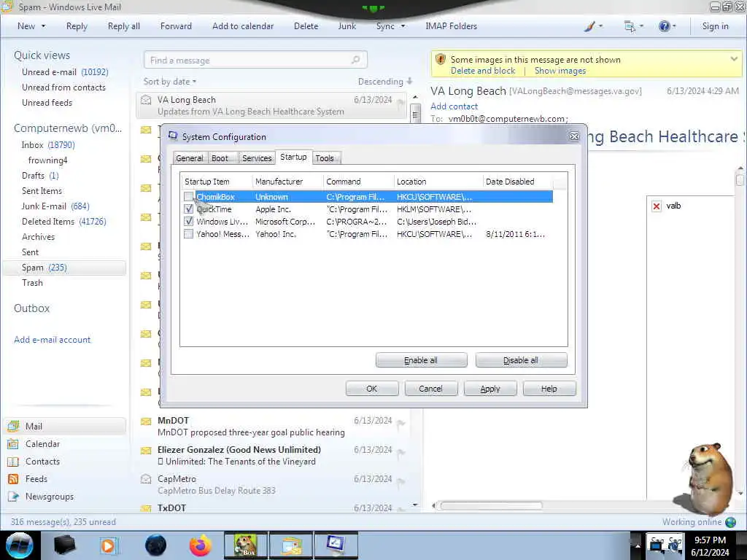Click OK in System Configuration dialog
Image resolution: width=747 pixels, height=560 pixels.
point(372,389)
